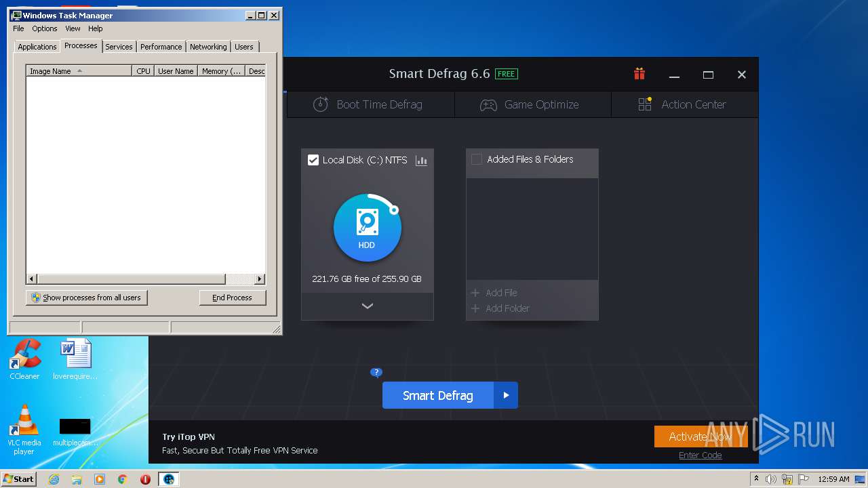Click the FREE badge next to Smart Defrag 6.6
868x488 pixels.
click(x=507, y=74)
